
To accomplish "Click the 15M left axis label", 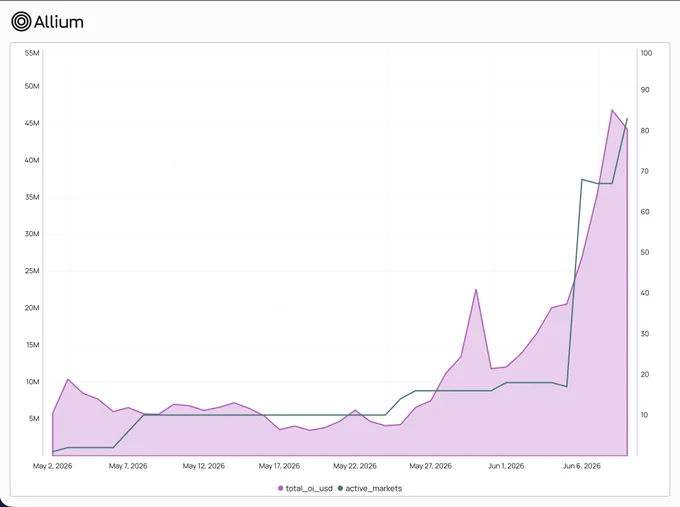I will [32, 345].
